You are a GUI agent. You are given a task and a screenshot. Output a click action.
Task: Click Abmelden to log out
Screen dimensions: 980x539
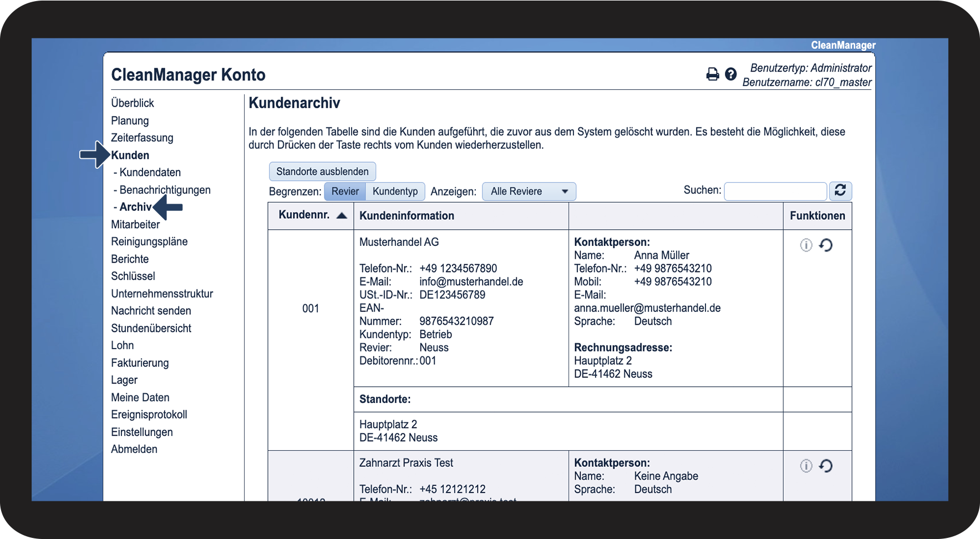point(134,449)
